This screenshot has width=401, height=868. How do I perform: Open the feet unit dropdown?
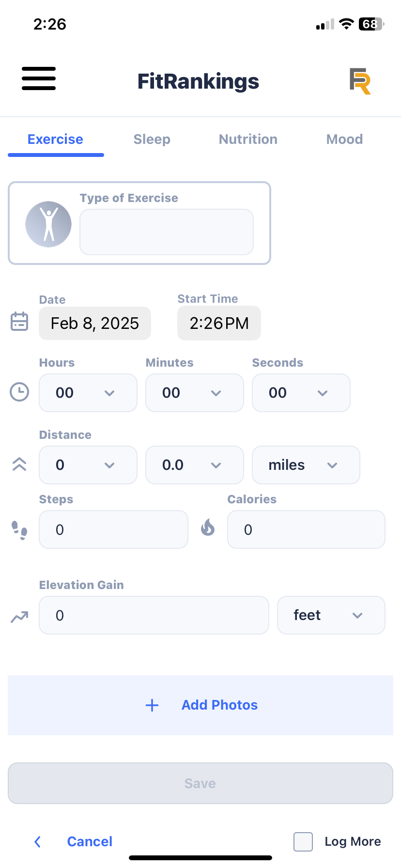(331, 615)
